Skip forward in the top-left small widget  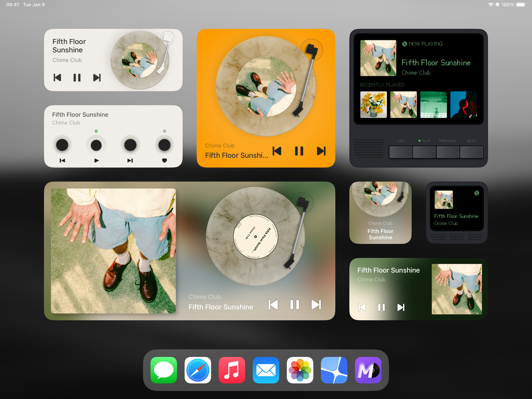coord(97,78)
